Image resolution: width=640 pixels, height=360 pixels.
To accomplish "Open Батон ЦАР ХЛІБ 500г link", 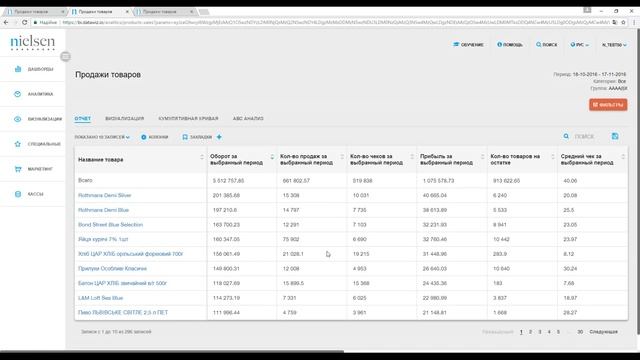I will pyautogui.click(x=122, y=283).
